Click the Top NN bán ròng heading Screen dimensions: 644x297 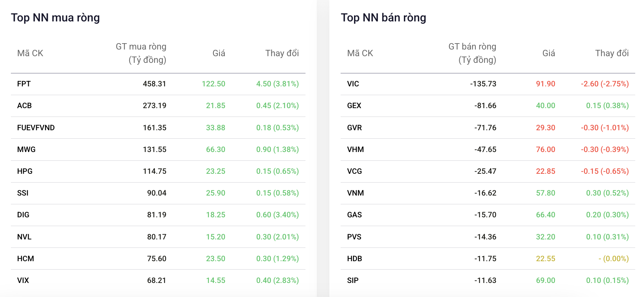[x=383, y=18]
